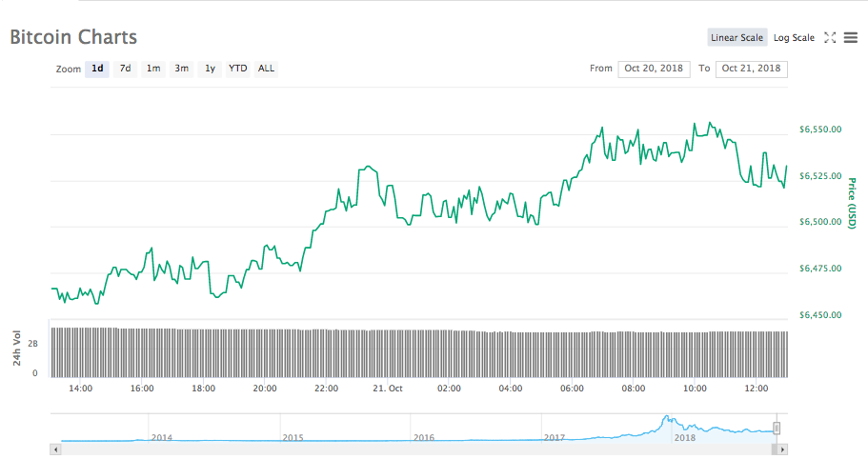Set zoom to 1m
868x459 pixels.
pyautogui.click(x=153, y=69)
